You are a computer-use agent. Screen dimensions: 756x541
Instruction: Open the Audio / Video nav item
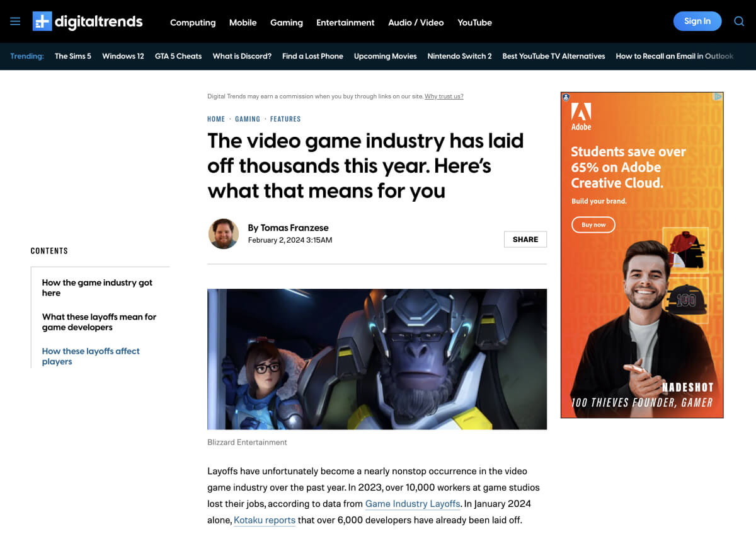[416, 22]
